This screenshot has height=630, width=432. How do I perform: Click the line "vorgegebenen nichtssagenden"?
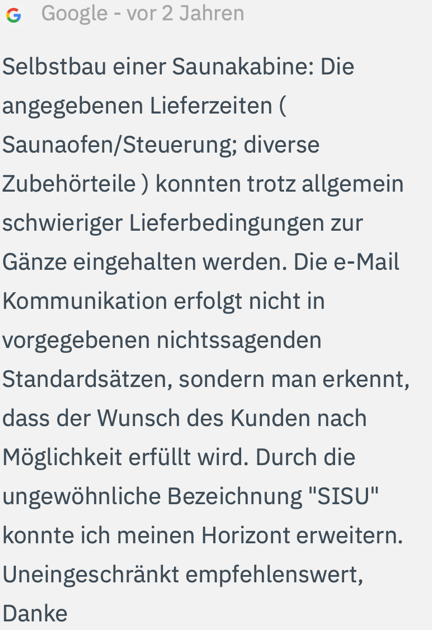click(x=162, y=340)
